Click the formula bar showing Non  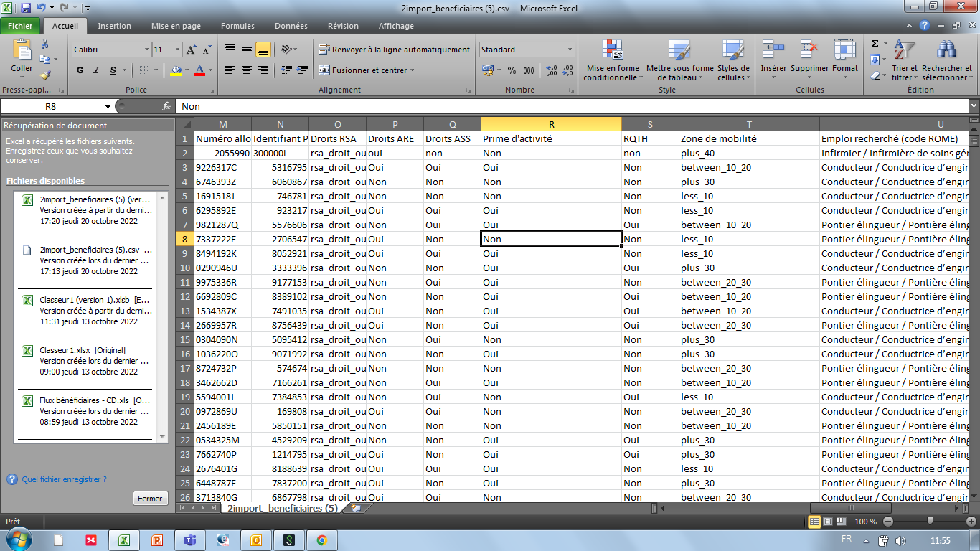click(x=571, y=106)
